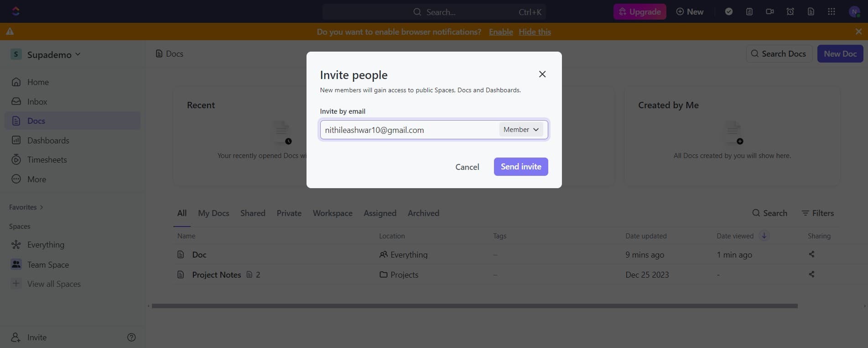Open the Member role dropdown
868x348 pixels.
coord(521,130)
